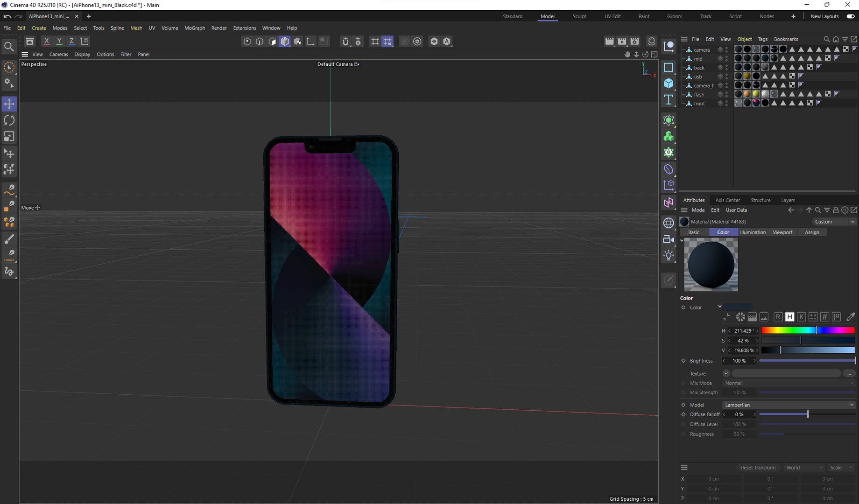859x504 pixels.
Task: Add a Cube primitive object
Action: pos(669,83)
